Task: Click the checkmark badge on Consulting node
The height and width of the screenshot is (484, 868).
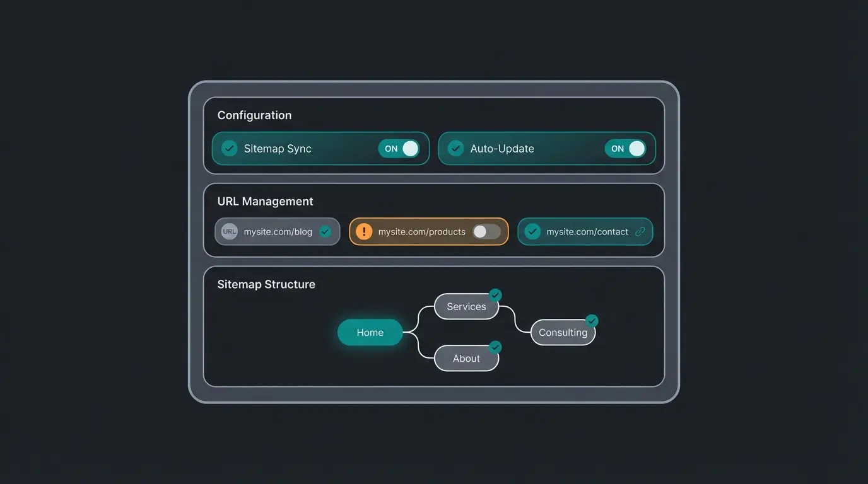Action: tap(592, 321)
